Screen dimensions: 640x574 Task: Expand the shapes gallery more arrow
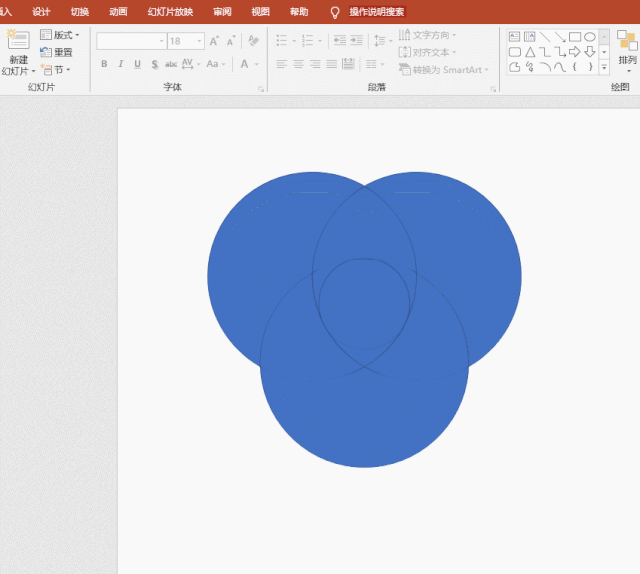tap(604, 67)
